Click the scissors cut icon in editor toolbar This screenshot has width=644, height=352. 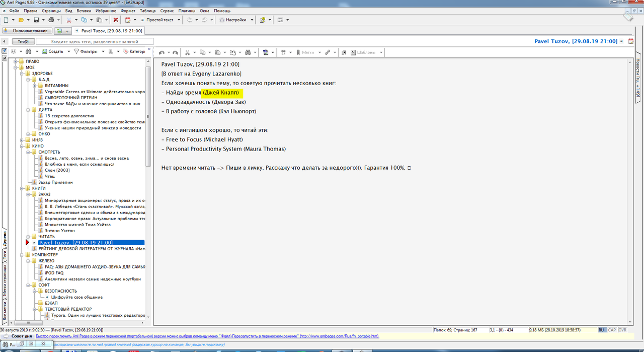(187, 52)
